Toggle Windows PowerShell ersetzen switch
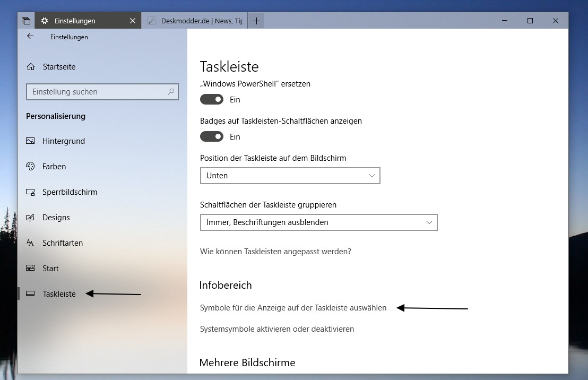Image resolution: width=588 pixels, height=380 pixels. (x=212, y=99)
